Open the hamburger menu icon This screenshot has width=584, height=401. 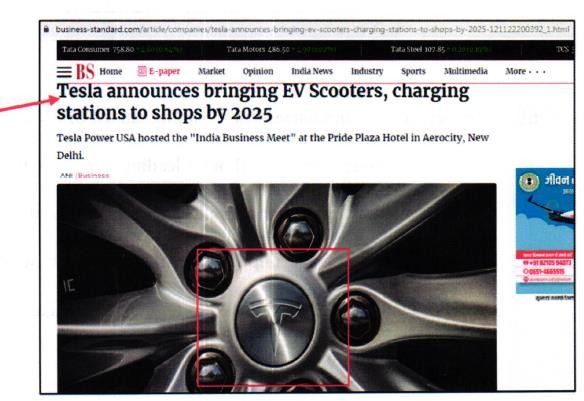click(x=64, y=72)
